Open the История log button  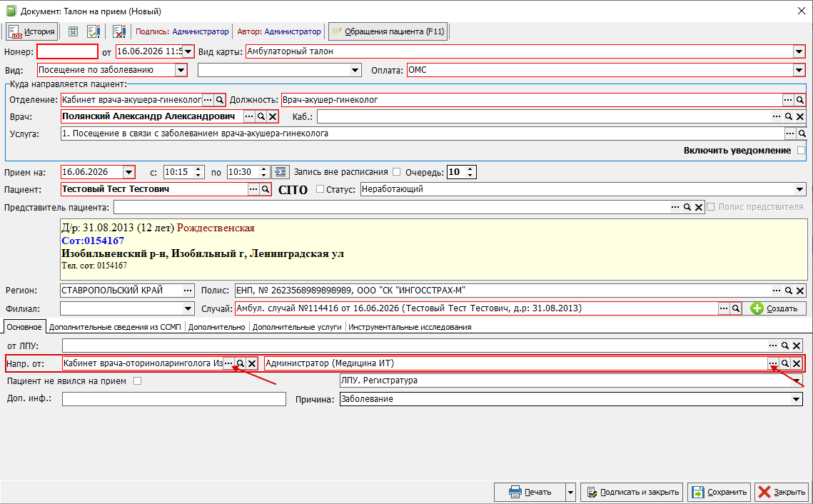[x=31, y=31]
